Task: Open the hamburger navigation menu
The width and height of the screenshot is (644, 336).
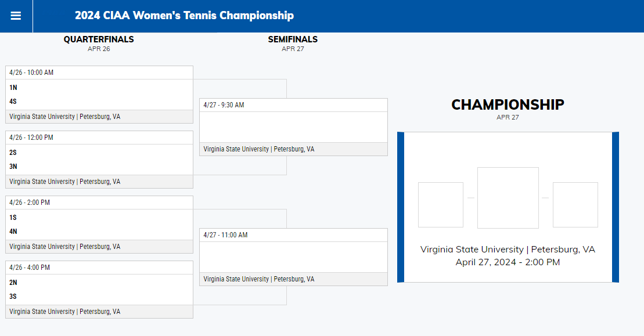Action: click(16, 16)
